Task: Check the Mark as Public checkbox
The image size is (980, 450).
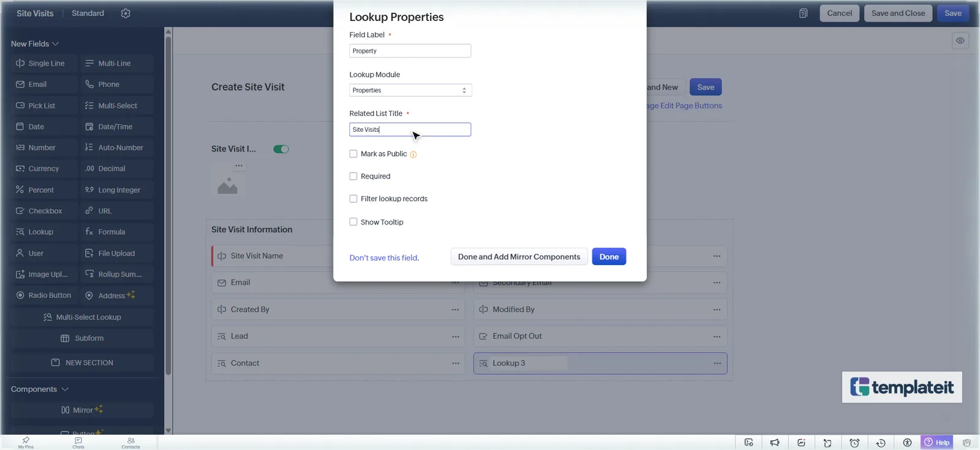Action: [353, 154]
